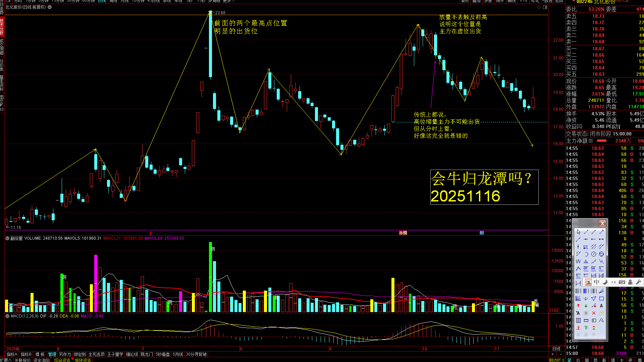
Task: Toggle the 主力净额 display icon
Action: [x=591, y=141]
